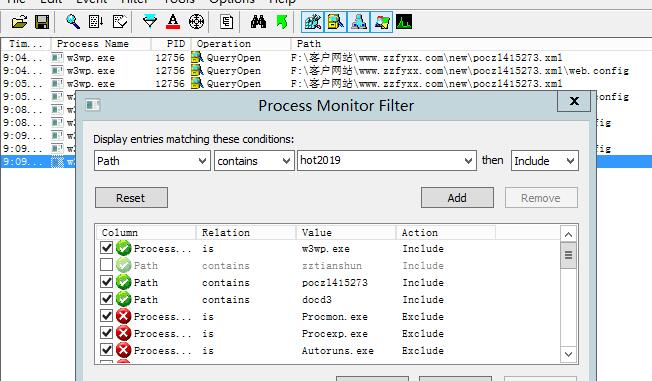This screenshot has height=381, width=652.
Task: Click into the hot2019 value text field
Action: tap(379, 161)
